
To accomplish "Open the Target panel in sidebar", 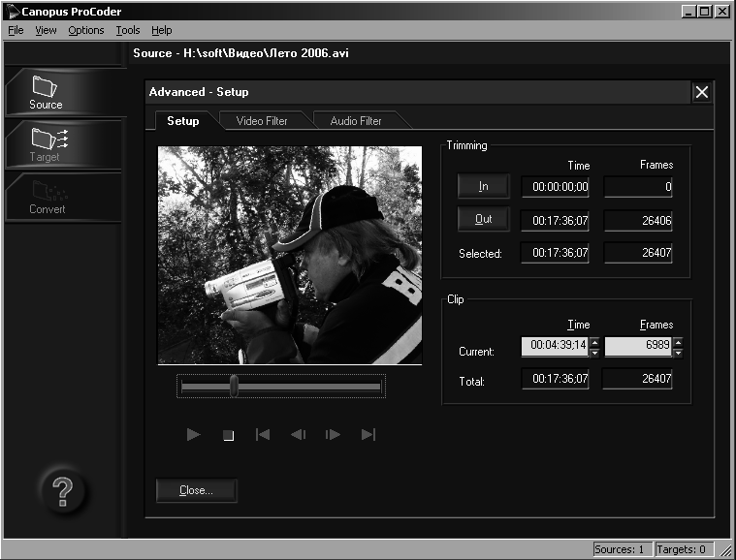I will click(63, 144).
